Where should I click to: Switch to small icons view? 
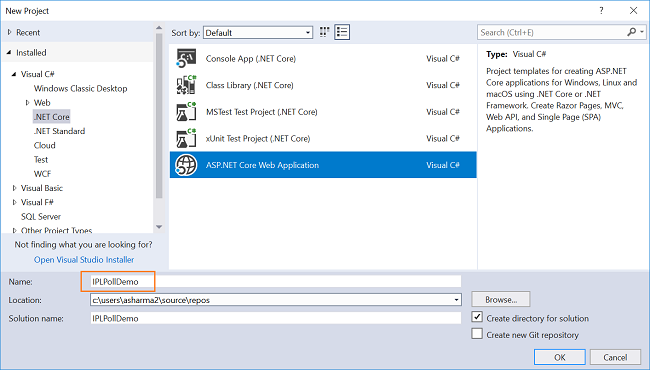[x=324, y=32]
